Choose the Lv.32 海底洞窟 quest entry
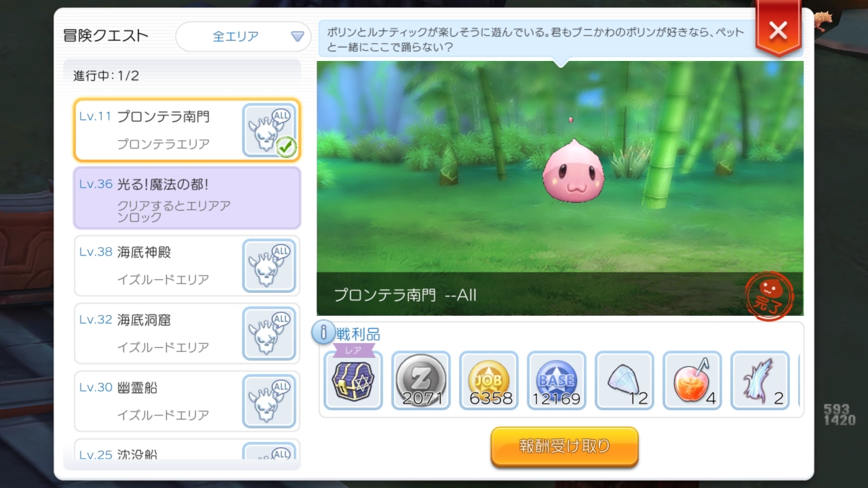This screenshot has height=488, width=868. 187,333
